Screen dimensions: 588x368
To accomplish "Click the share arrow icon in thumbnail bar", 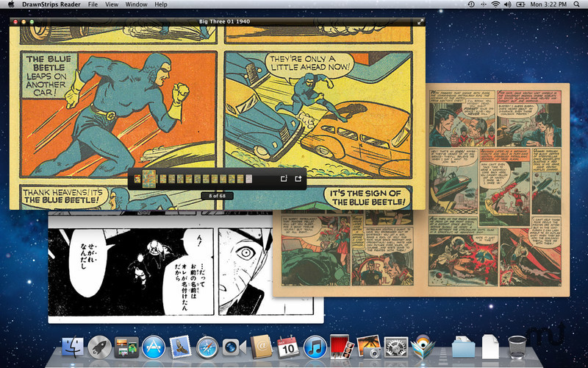I will tap(298, 179).
